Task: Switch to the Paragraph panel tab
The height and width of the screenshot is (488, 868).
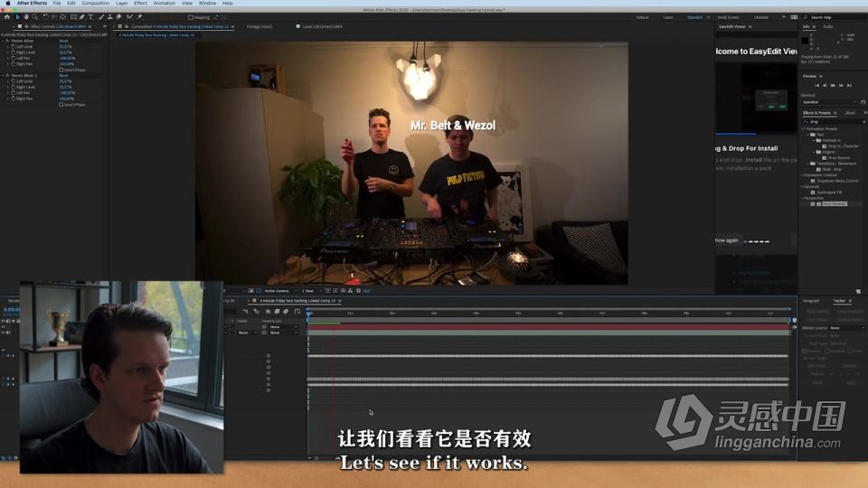Action: [x=811, y=301]
